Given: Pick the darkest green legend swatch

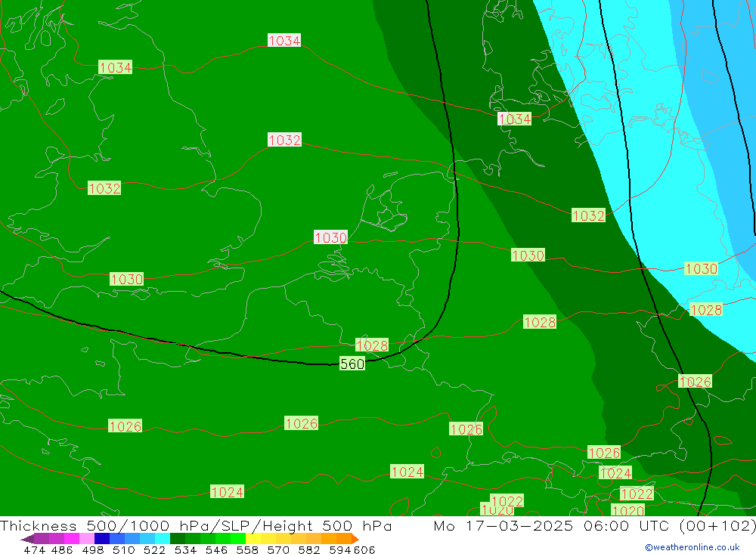Looking at the screenshot, I should coord(178,539).
